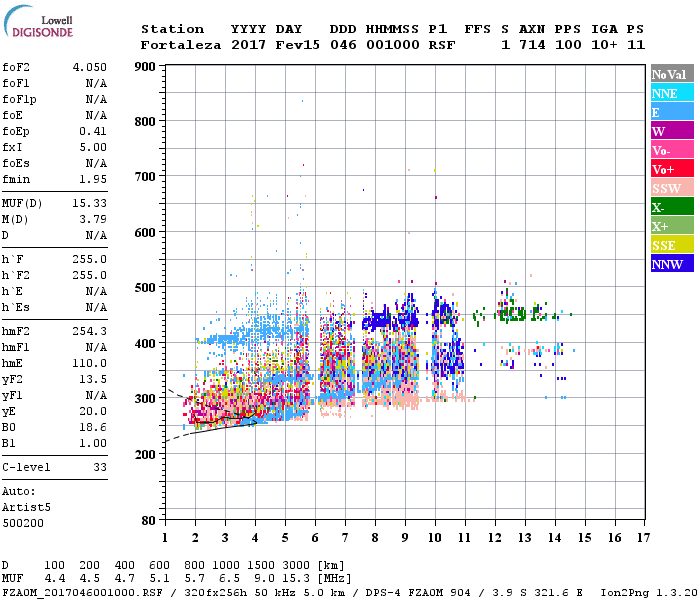Viewport: 700px width, 600px height.
Task: Select the E direction legend swatch
Action: [672, 112]
